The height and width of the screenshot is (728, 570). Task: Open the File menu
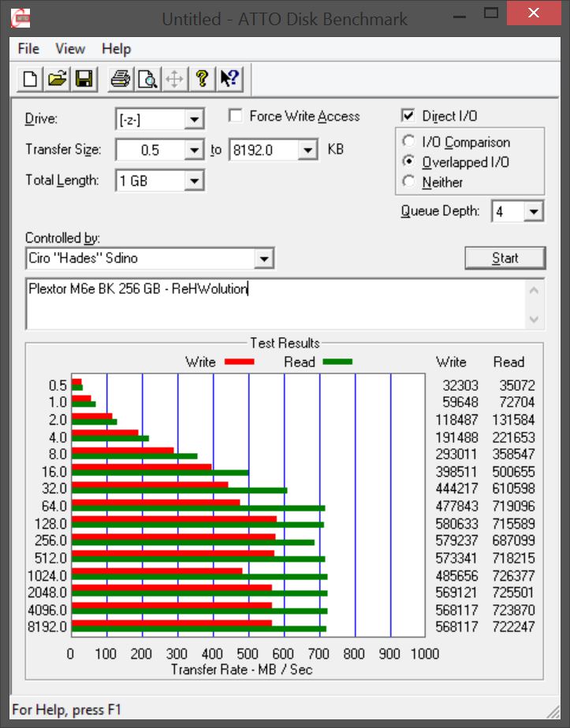click(28, 49)
